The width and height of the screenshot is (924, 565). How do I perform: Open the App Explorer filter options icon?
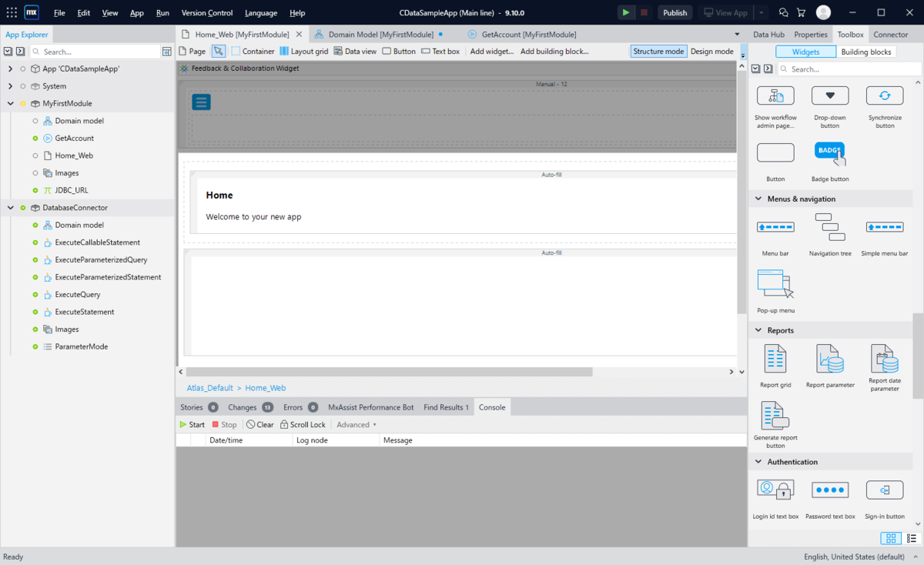(x=166, y=52)
